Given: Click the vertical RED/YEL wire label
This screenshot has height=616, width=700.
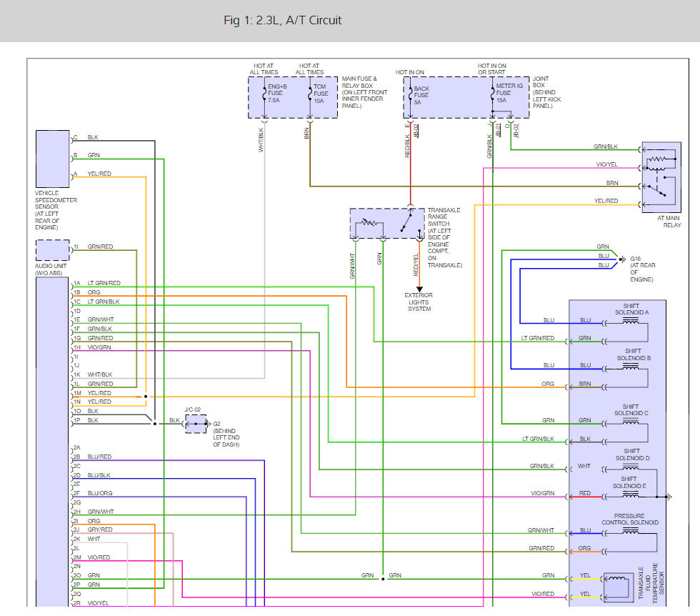Looking at the screenshot, I should pyautogui.click(x=416, y=264).
